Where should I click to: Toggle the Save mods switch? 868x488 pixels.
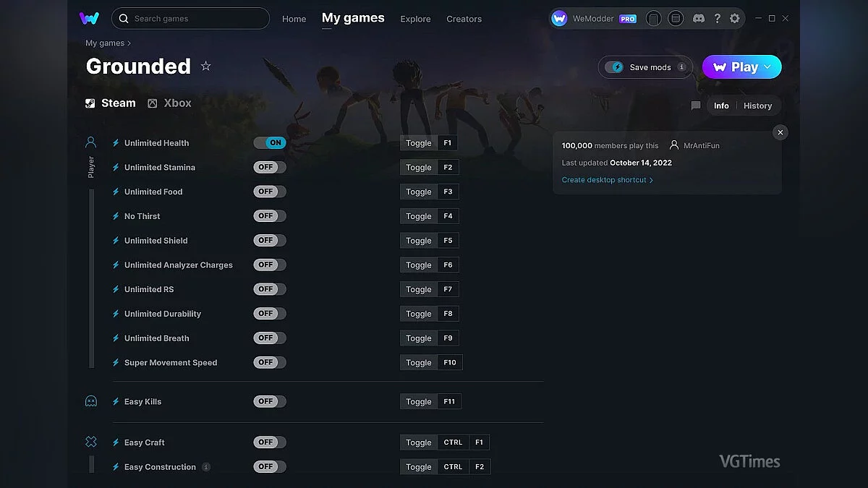pos(614,67)
